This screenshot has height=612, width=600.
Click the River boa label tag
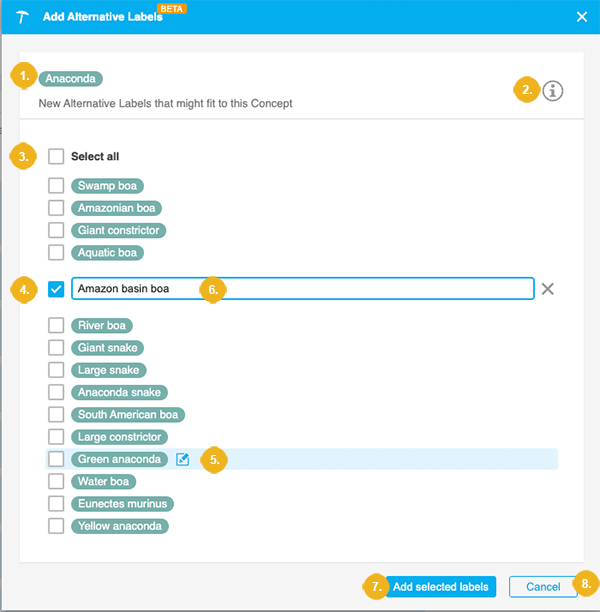[x=101, y=325]
